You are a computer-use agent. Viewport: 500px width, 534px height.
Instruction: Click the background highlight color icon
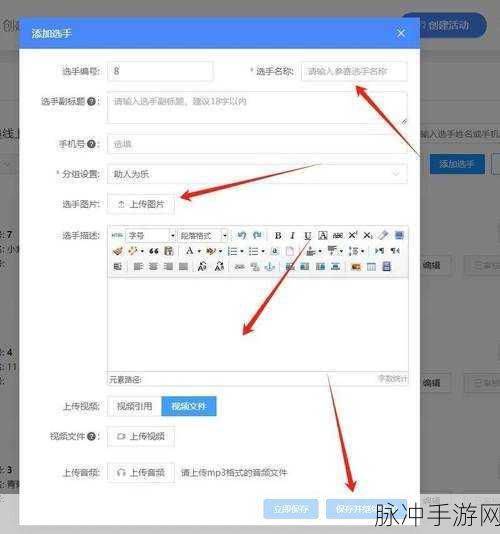click(210, 251)
